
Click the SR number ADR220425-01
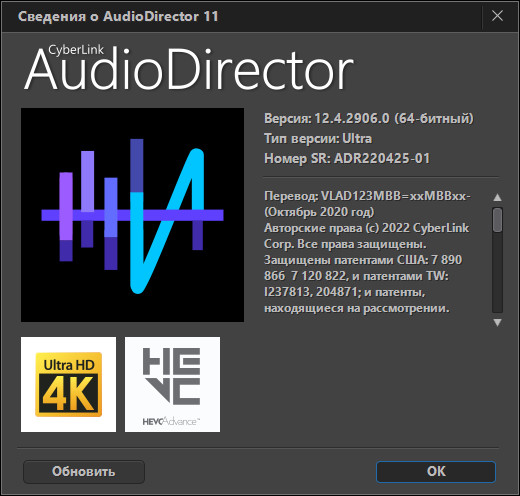[x=382, y=158]
